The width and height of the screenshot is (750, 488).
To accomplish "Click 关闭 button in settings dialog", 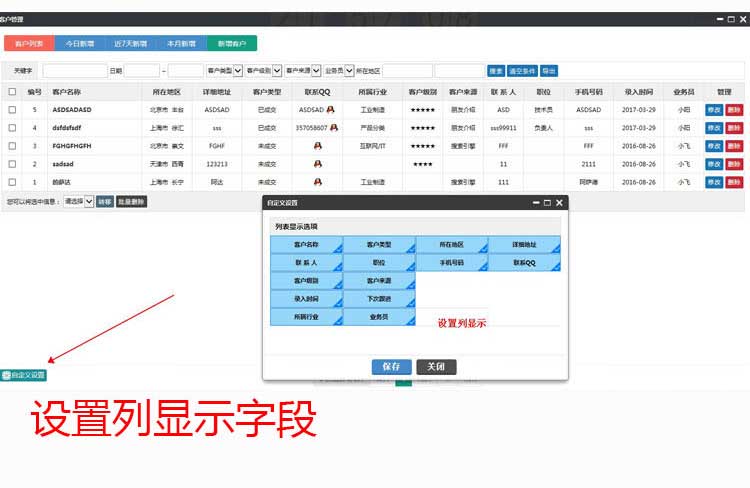I will point(436,366).
